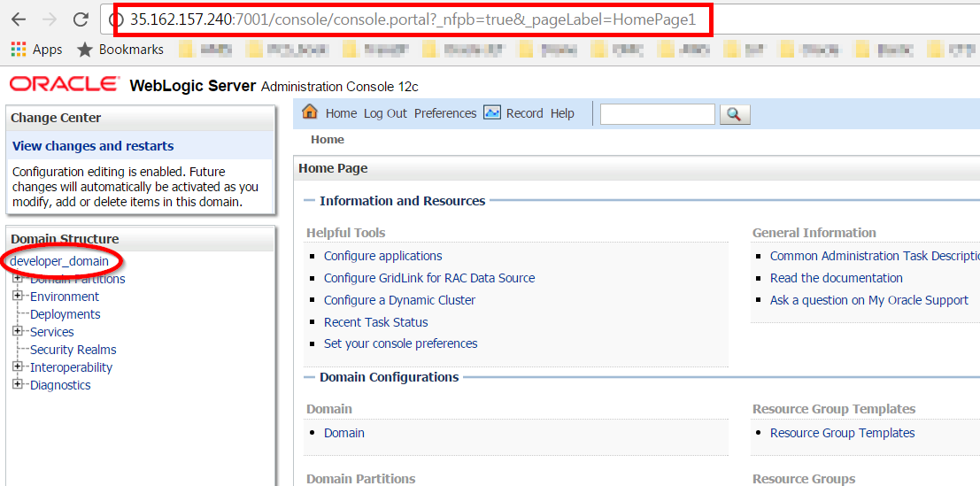This screenshot has width=980, height=486.
Task: Click the browser back arrow
Action: tap(18, 19)
